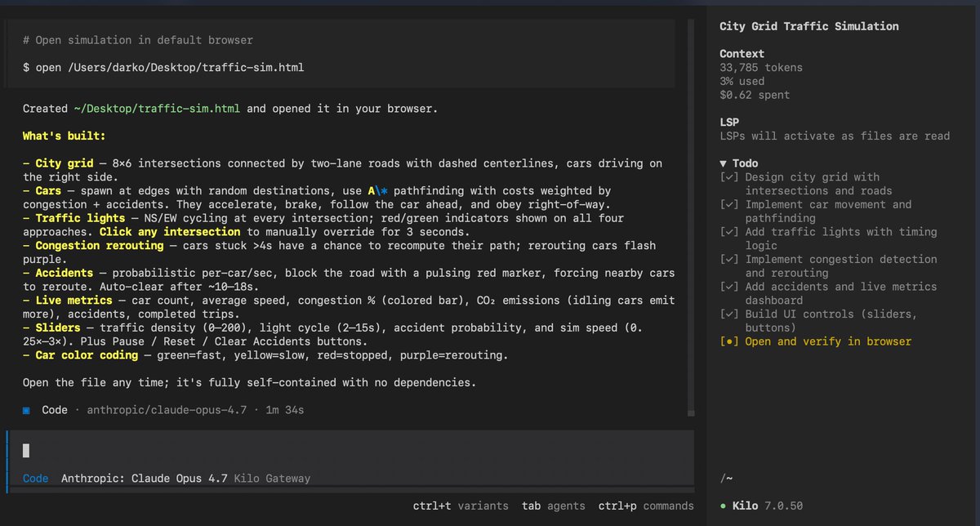The height and width of the screenshot is (526, 980).
Task: Click the Context heading in sidebar
Action: click(742, 54)
